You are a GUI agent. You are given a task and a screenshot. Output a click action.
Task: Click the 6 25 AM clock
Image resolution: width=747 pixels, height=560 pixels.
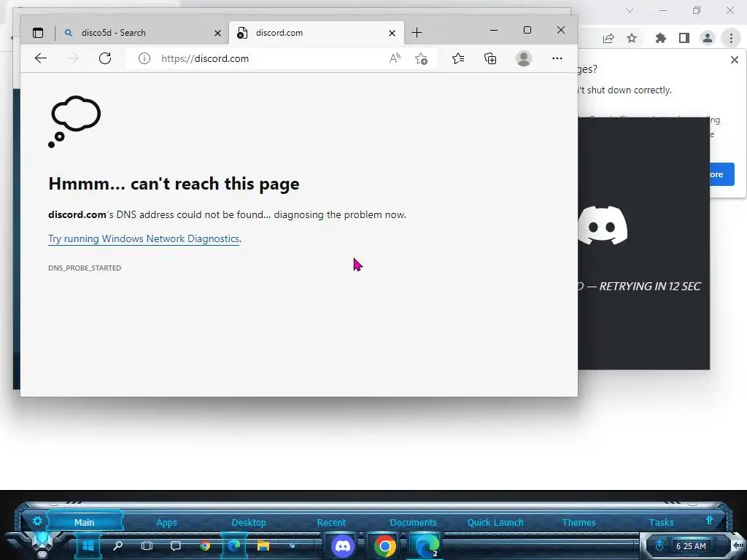691,546
